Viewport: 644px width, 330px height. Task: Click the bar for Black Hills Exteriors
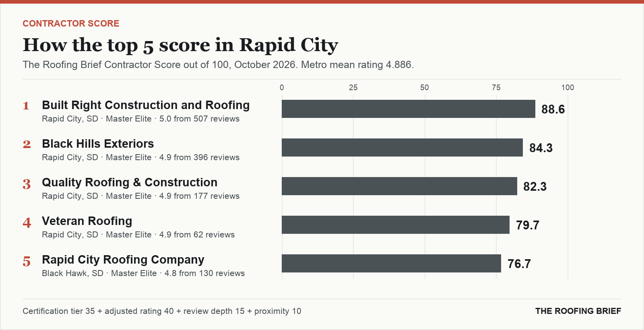[402, 147]
